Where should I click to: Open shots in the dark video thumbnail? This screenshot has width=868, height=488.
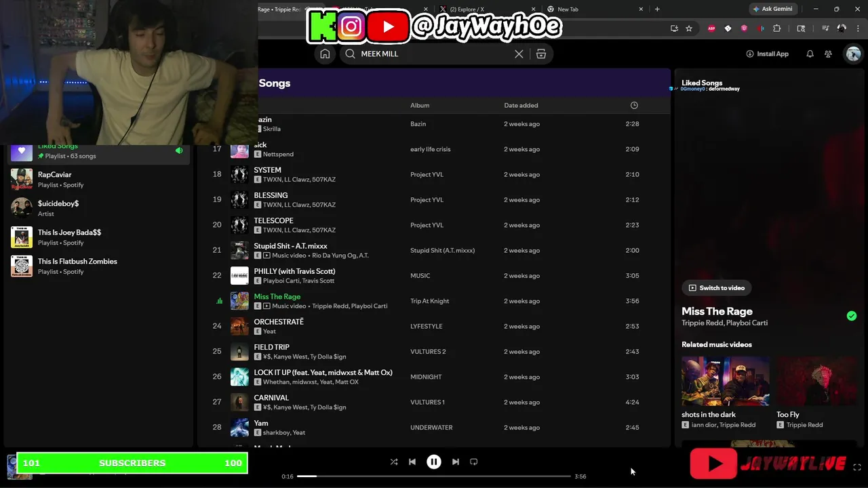pos(726,381)
